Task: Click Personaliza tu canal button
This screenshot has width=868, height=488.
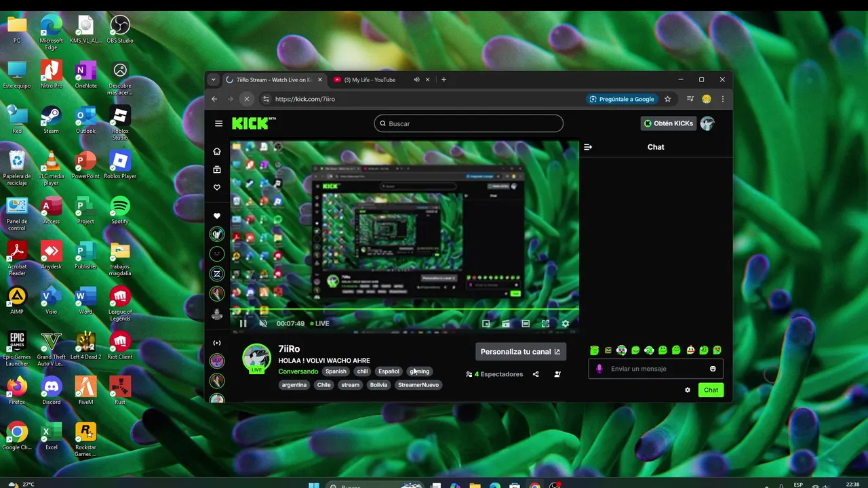Action: [521, 352]
